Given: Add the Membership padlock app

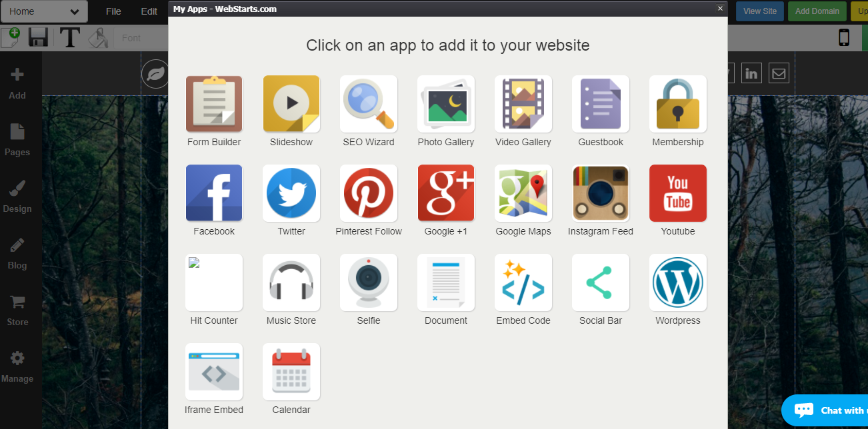Looking at the screenshot, I should pos(678,104).
